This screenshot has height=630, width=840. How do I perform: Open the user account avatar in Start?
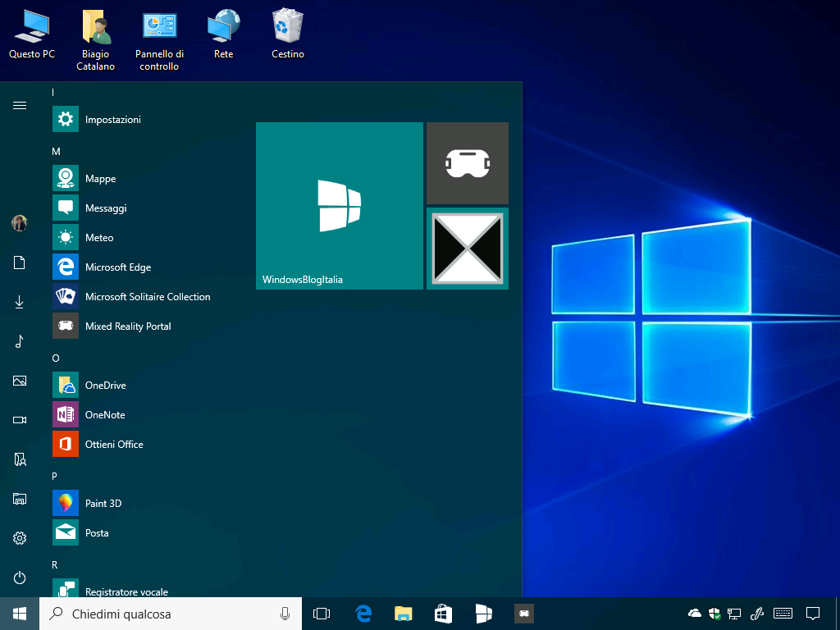coord(20,223)
